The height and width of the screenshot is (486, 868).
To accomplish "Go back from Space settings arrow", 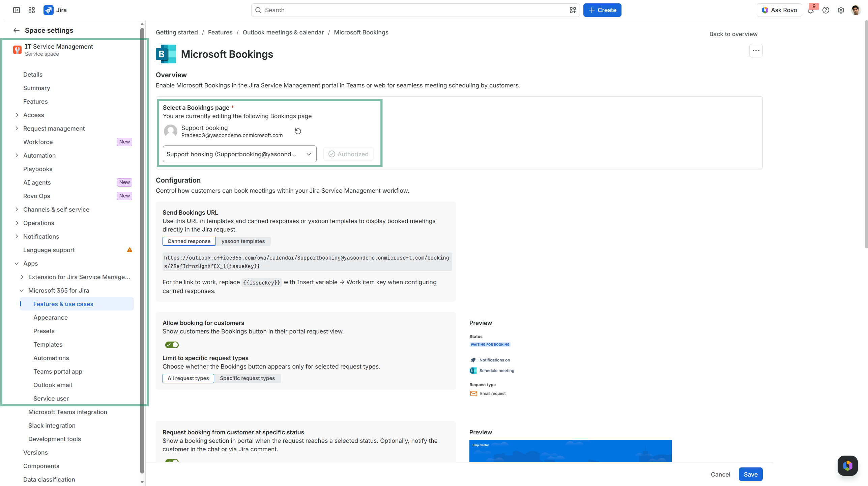I will click(x=17, y=30).
